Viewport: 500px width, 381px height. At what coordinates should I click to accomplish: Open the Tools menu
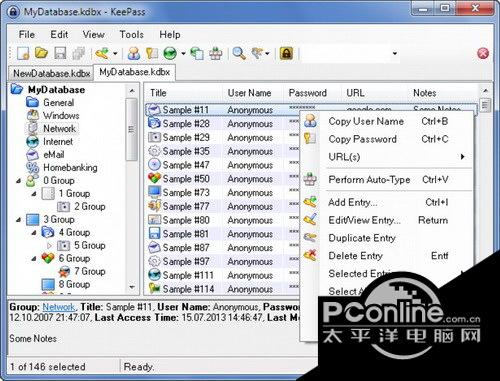(x=132, y=34)
